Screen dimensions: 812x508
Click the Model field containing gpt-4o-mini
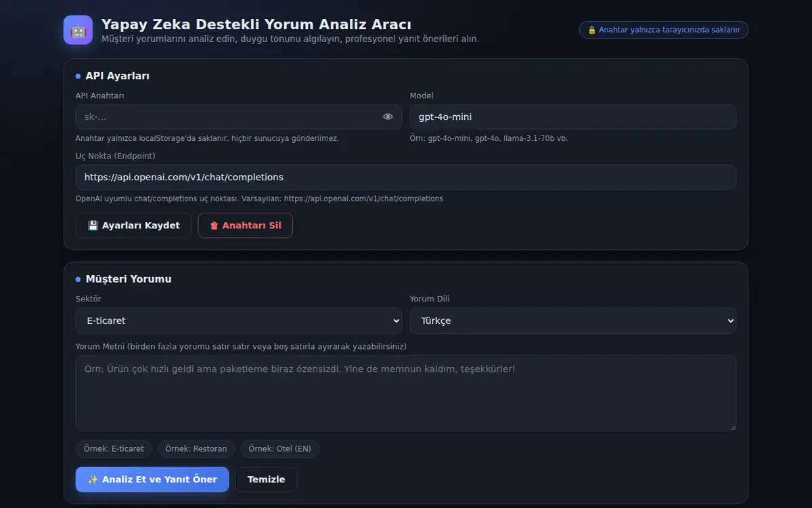pos(573,117)
